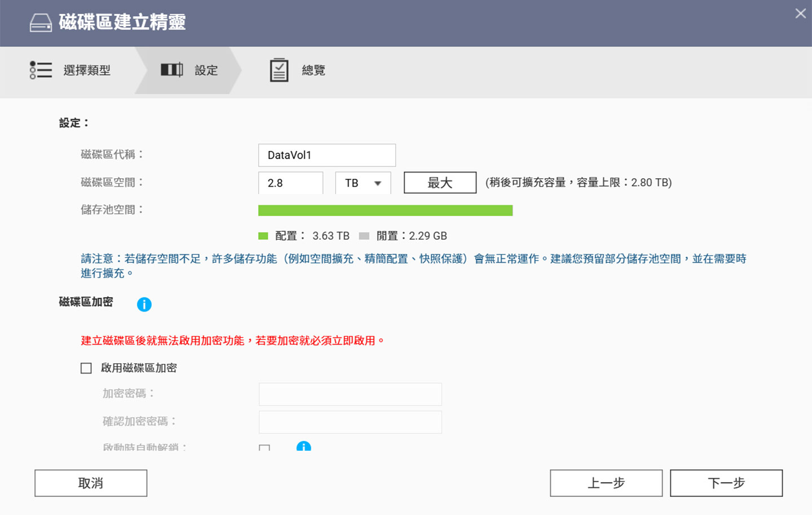Go back with the 上一步 button
The image size is (812, 515).
click(x=606, y=483)
